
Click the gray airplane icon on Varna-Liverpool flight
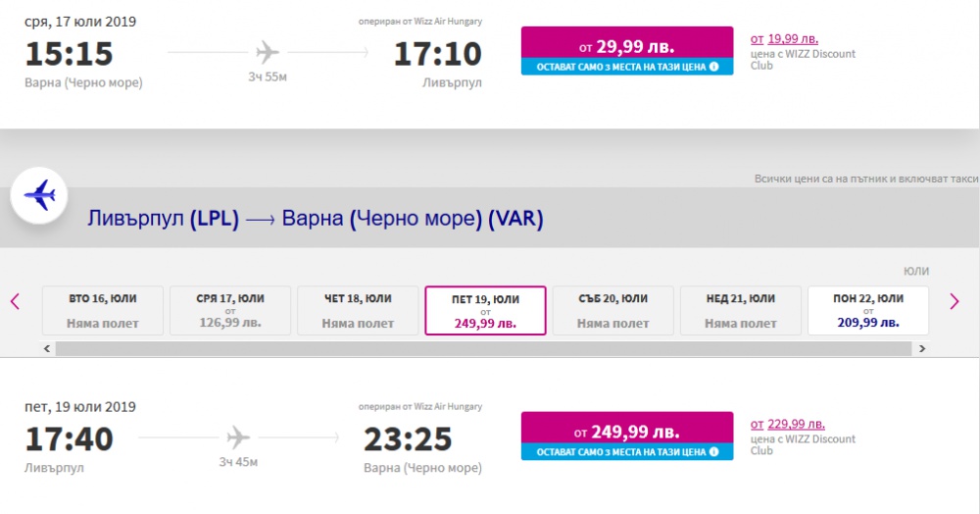pyautogui.click(x=267, y=52)
